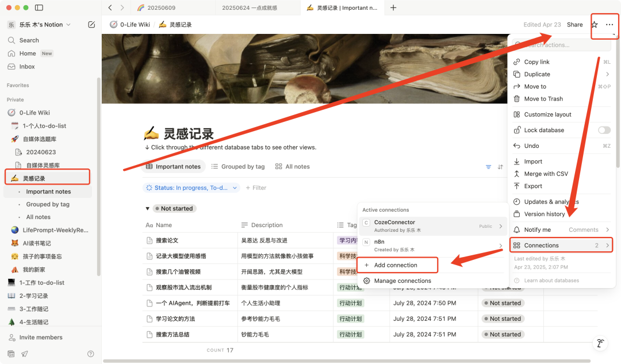This screenshot has height=364, width=621.
Task: Favorite the page with star icon
Action: pyautogui.click(x=595, y=25)
